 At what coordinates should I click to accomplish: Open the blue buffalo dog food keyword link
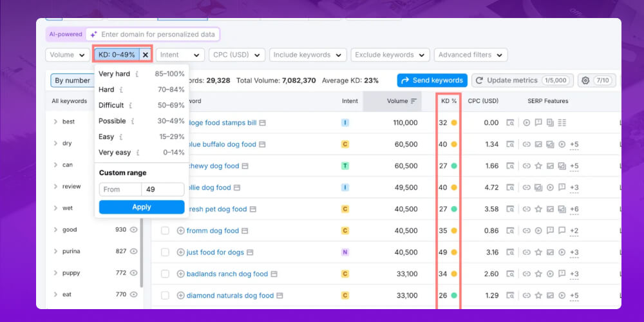coord(222,144)
